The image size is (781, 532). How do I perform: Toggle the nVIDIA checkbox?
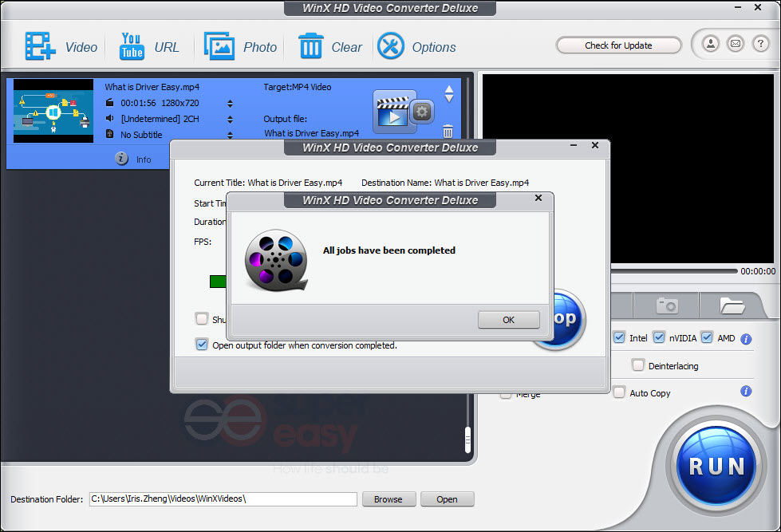click(x=658, y=337)
